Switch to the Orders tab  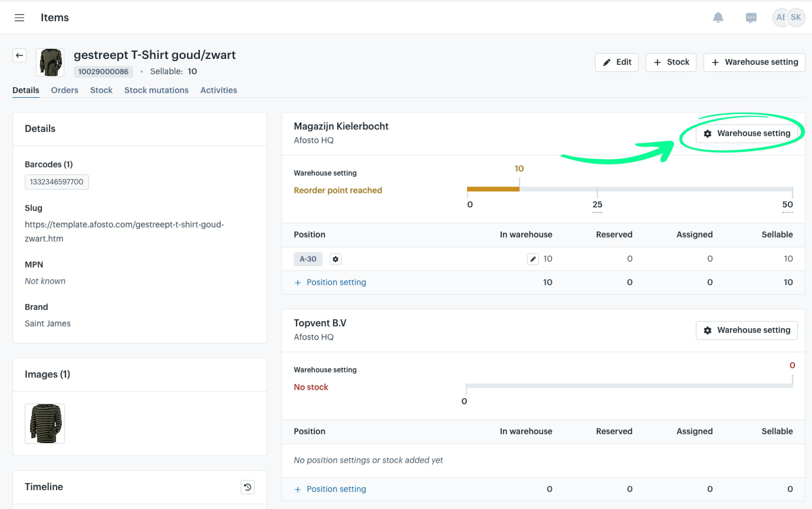tap(64, 90)
